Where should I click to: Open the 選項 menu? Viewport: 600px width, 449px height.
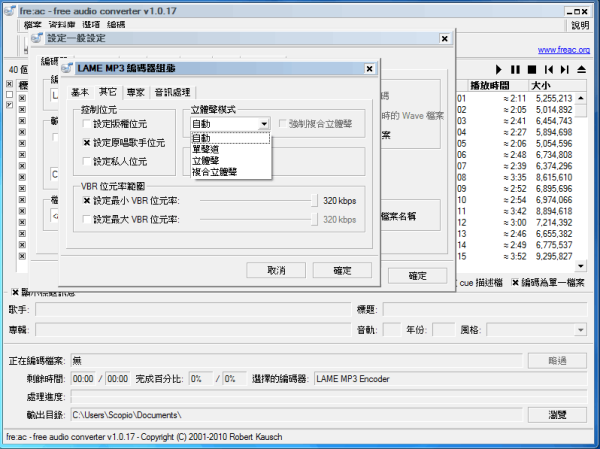(x=91, y=25)
